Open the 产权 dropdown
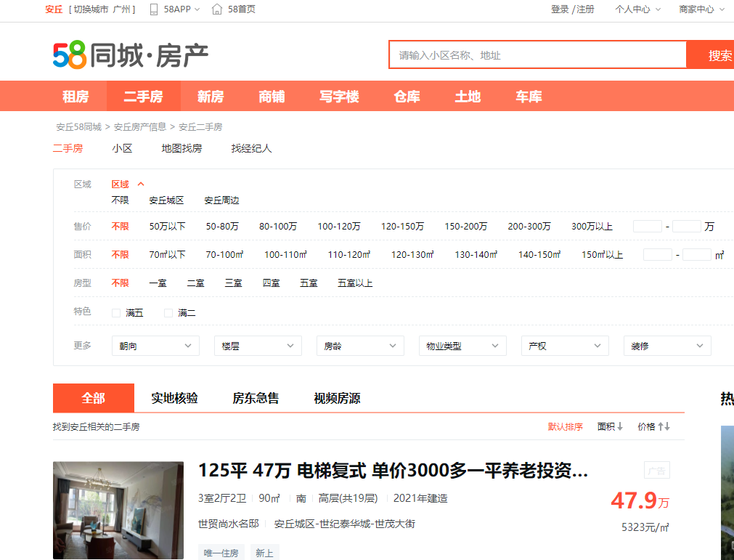This screenshot has height=560, width=734. pos(565,346)
